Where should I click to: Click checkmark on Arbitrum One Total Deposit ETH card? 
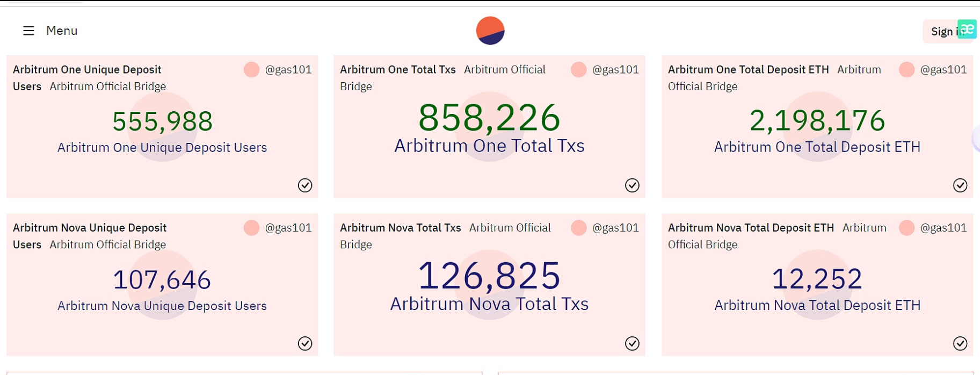[x=960, y=185]
